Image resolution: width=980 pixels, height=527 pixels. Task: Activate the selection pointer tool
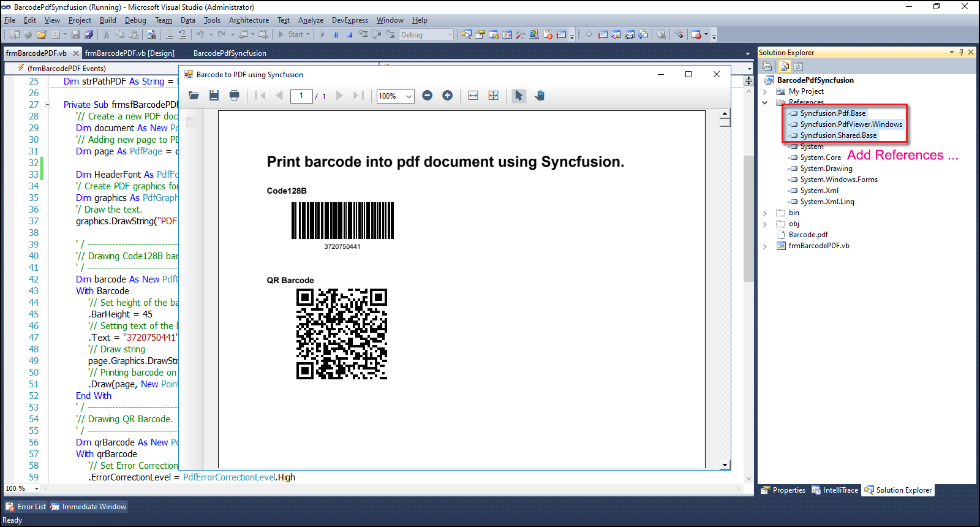(x=519, y=96)
